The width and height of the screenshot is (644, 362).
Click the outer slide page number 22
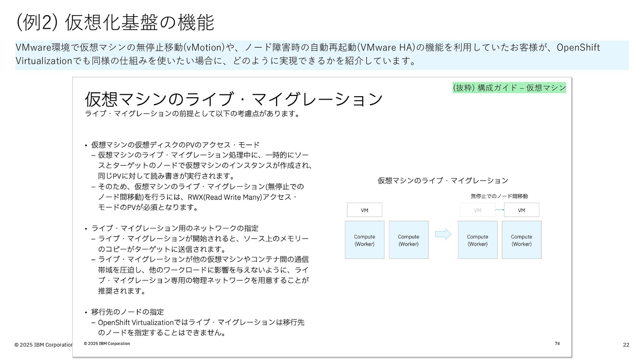click(x=626, y=345)
